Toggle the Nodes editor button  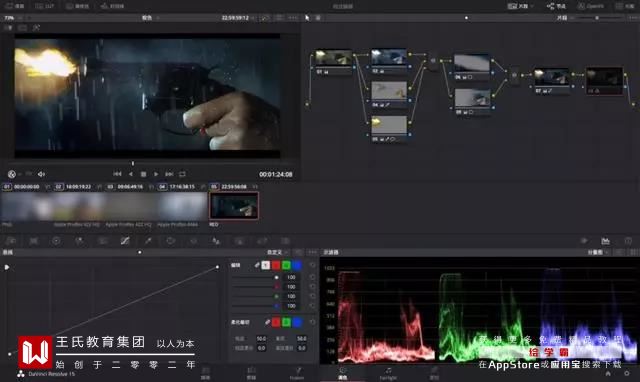coord(556,6)
